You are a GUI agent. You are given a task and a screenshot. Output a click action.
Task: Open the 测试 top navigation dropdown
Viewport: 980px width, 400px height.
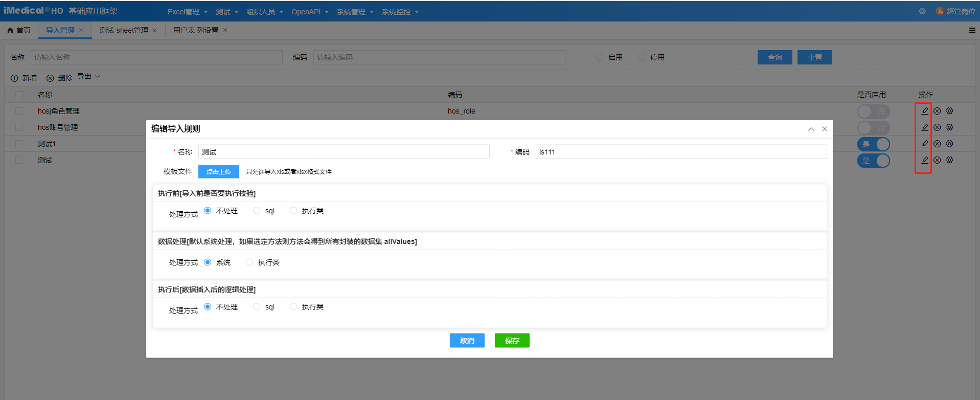pos(227,12)
